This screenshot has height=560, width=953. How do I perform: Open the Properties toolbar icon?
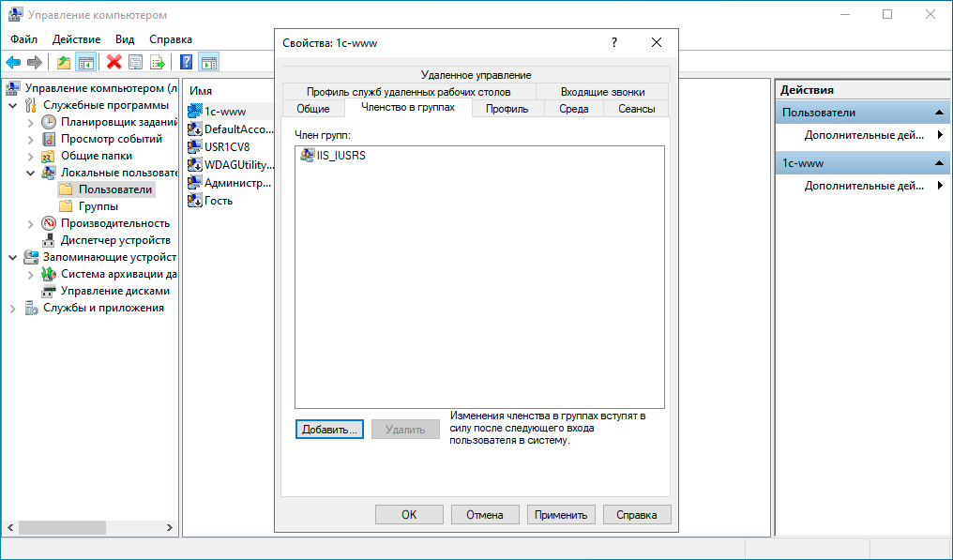click(x=135, y=62)
